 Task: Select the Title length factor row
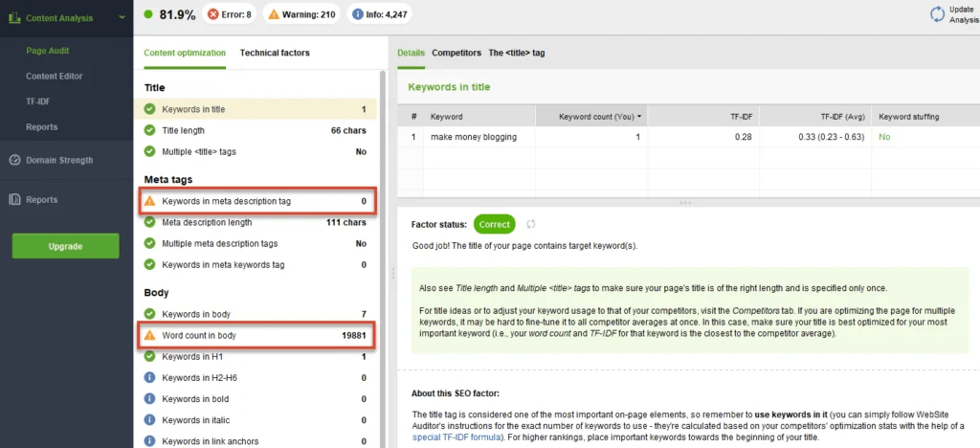coord(255,130)
